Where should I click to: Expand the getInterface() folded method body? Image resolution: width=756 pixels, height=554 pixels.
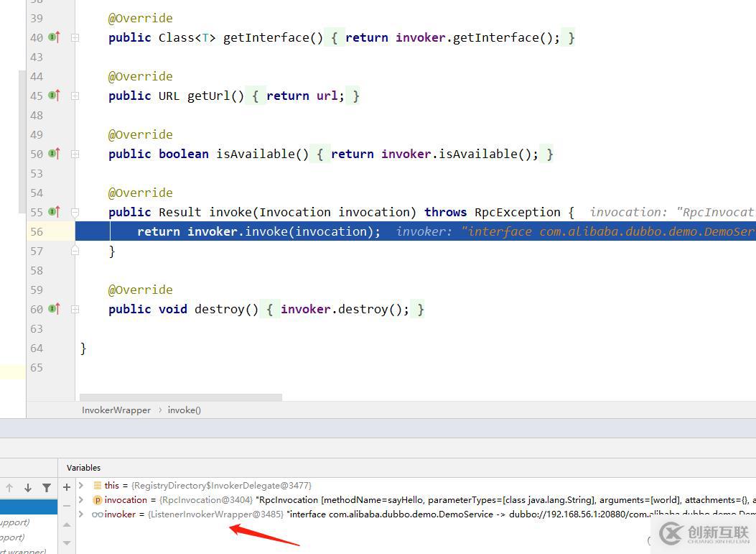[x=75, y=37]
